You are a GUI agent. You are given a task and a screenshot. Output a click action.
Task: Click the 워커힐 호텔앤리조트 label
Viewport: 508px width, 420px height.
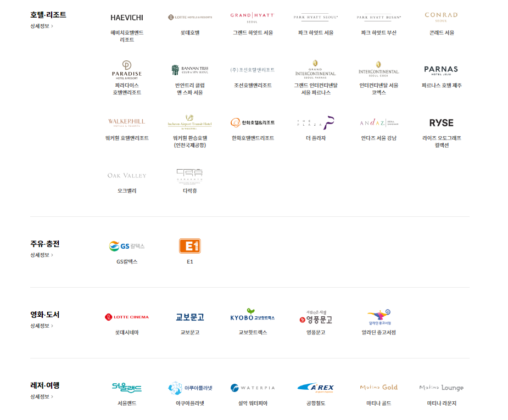point(127,138)
